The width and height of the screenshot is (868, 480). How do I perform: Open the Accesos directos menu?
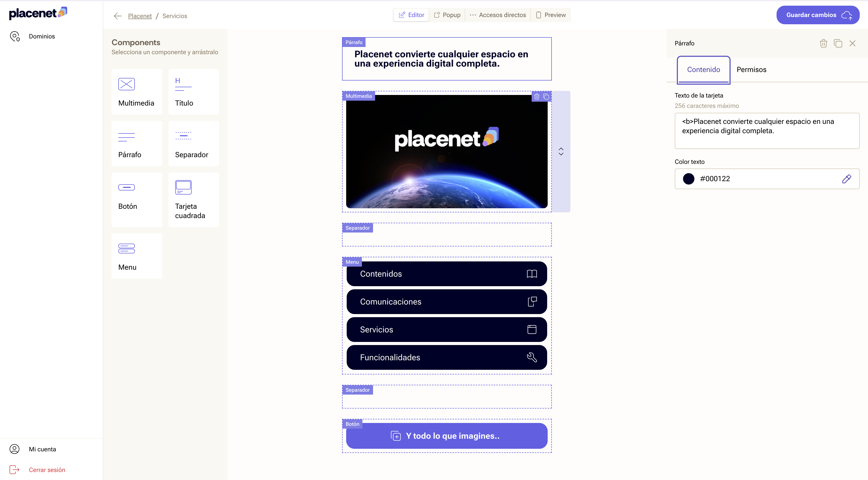498,15
